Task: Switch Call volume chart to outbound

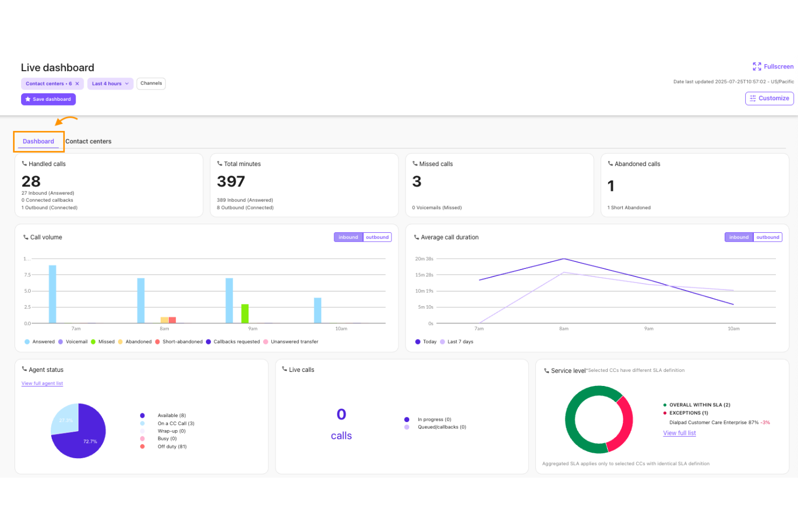Action: pyautogui.click(x=377, y=237)
